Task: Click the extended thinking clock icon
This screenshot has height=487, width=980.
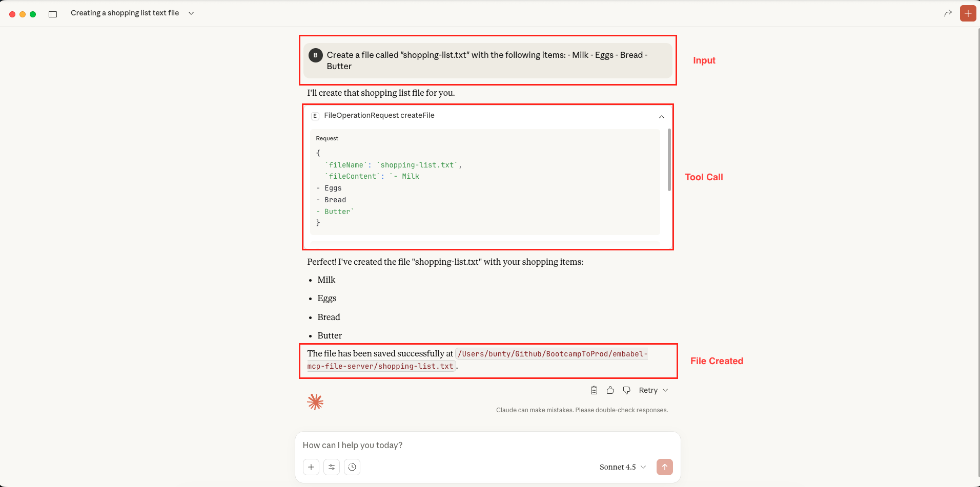Action: pos(352,467)
